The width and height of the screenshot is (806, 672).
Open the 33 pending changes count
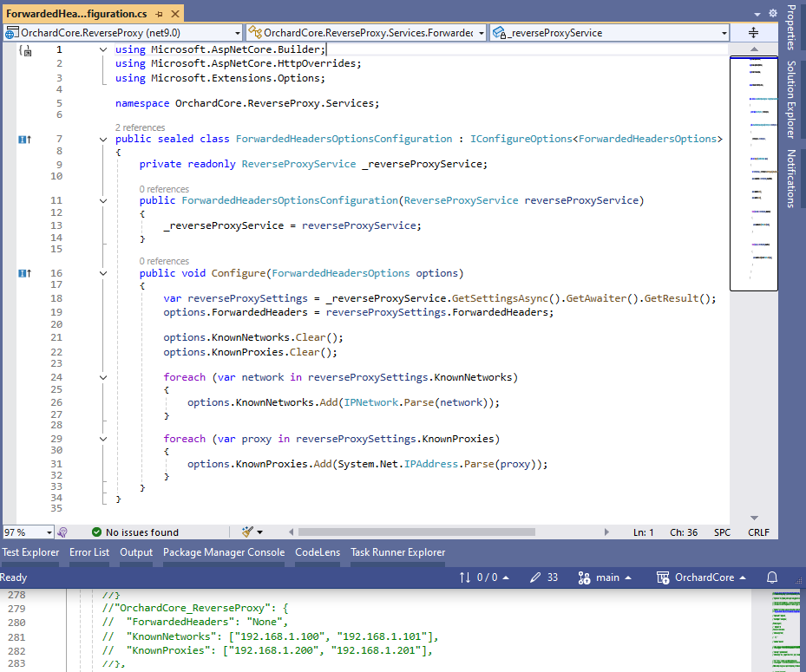(x=552, y=577)
